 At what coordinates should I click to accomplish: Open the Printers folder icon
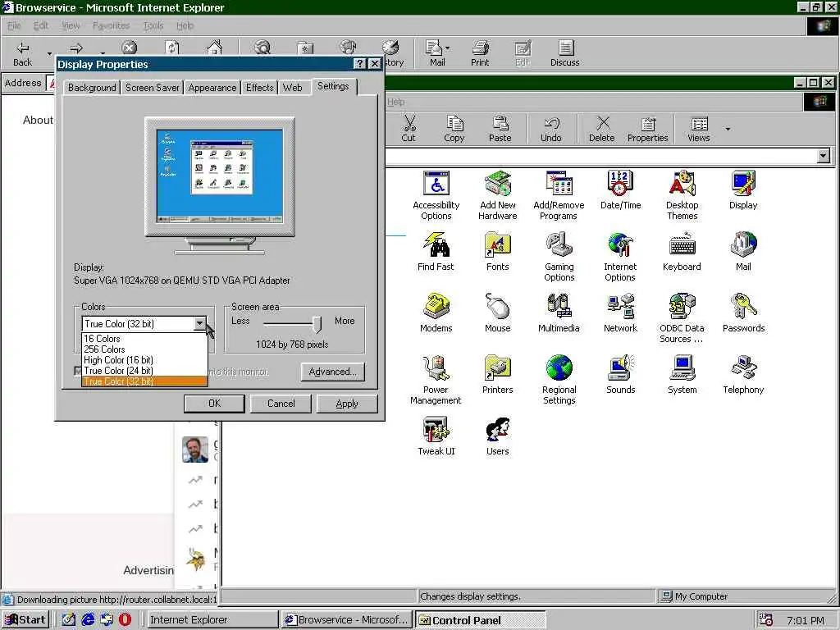pos(498,374)
